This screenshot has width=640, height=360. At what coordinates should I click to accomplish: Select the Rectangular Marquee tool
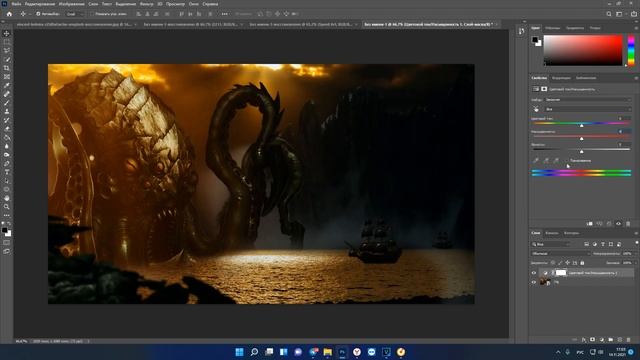tap(7, 42)
